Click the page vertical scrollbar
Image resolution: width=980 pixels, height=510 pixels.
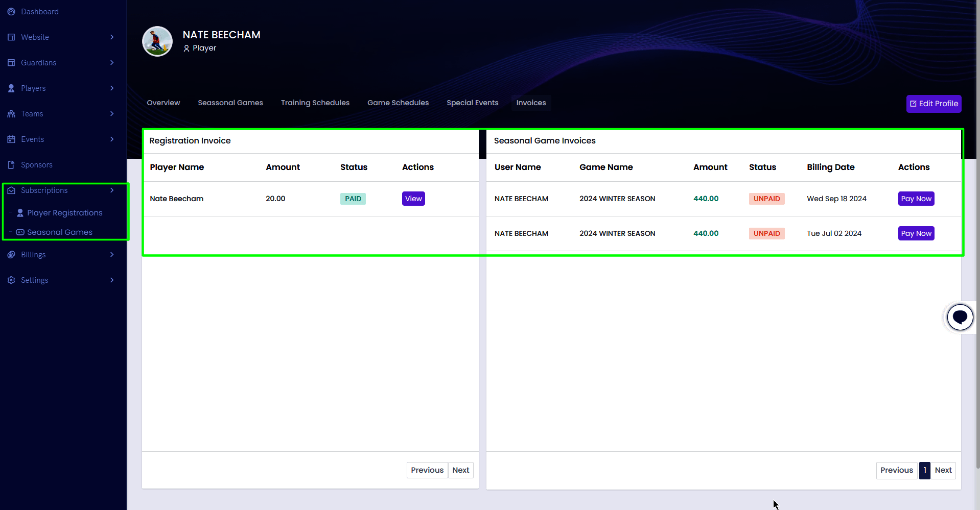point(977,235)
